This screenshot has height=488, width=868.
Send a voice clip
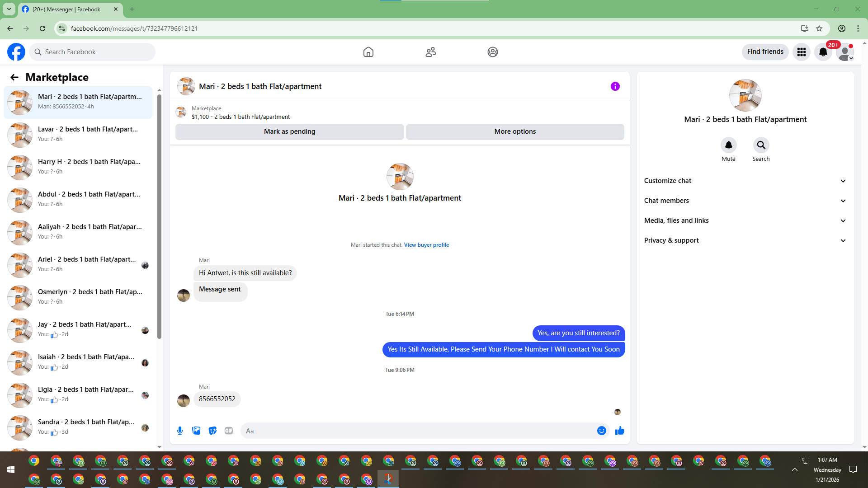180,431
